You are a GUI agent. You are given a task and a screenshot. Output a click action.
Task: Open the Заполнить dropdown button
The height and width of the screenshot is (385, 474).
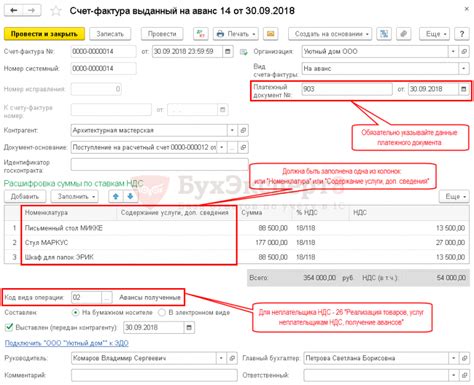76,196
